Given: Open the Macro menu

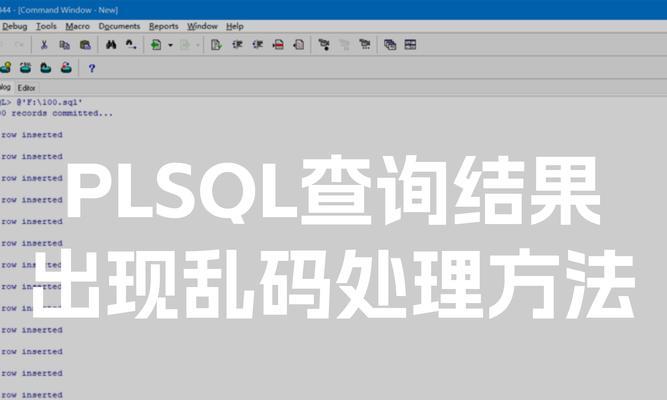Looking at the screenshot, I should [77, 26].
